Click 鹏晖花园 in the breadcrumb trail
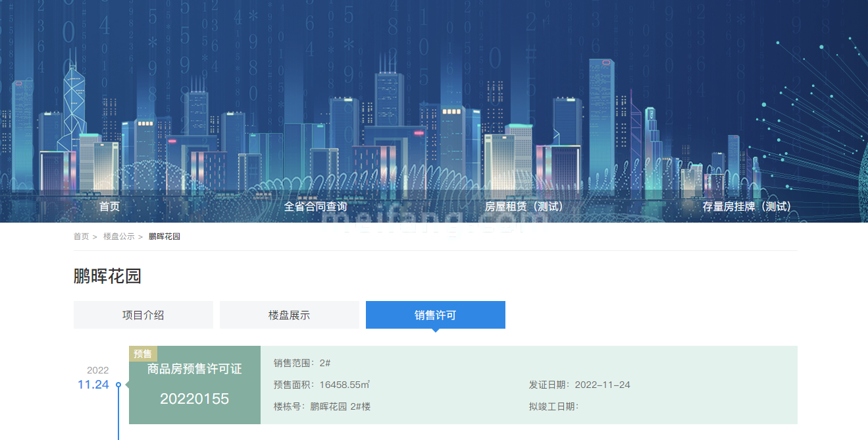 click(164, 236)
